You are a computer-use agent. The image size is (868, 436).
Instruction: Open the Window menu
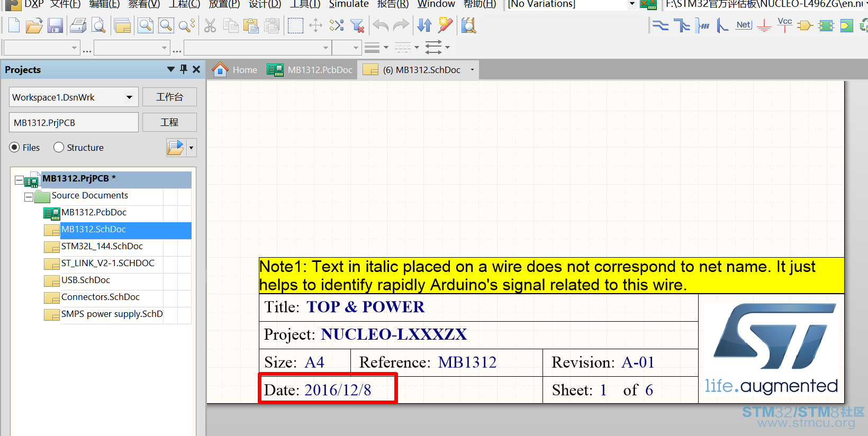coord(436,4)
